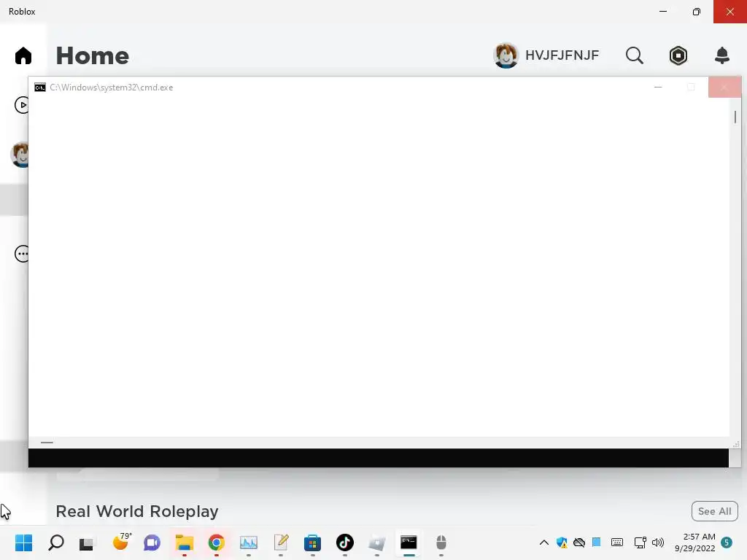
Task: Open Windows Security tray icon
Action: point(562,542)
